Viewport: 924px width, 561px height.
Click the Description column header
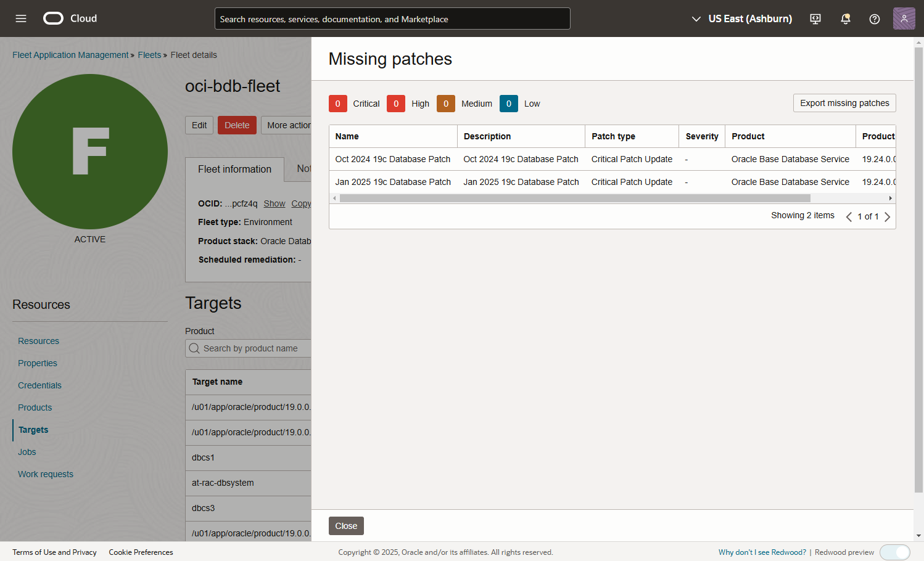[x=521, y=136]
